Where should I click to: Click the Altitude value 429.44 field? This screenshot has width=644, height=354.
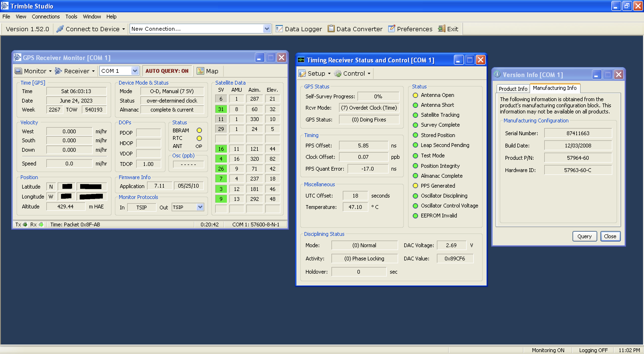pyautogui.click(x=65, y=206)
